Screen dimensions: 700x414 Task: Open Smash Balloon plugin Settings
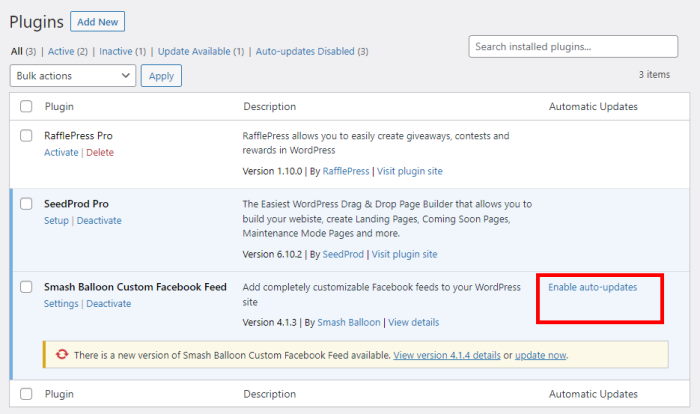pyautogui.click(x=61, y=304)
